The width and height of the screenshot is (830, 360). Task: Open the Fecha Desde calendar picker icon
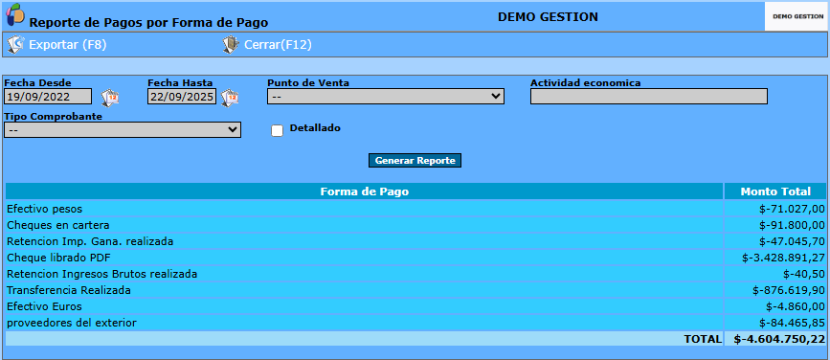pyautogui.click(x=110, y=97)
